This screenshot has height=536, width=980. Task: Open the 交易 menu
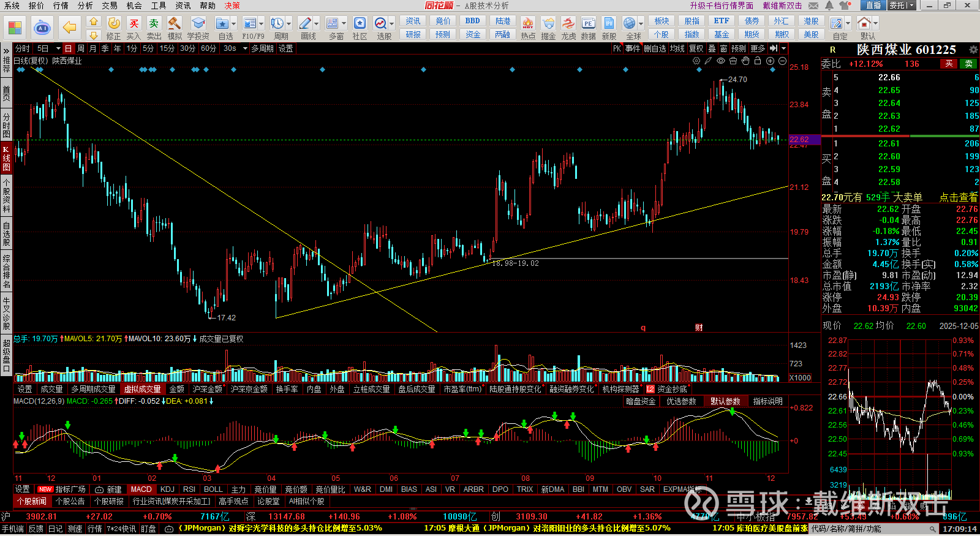pos(110,6)
